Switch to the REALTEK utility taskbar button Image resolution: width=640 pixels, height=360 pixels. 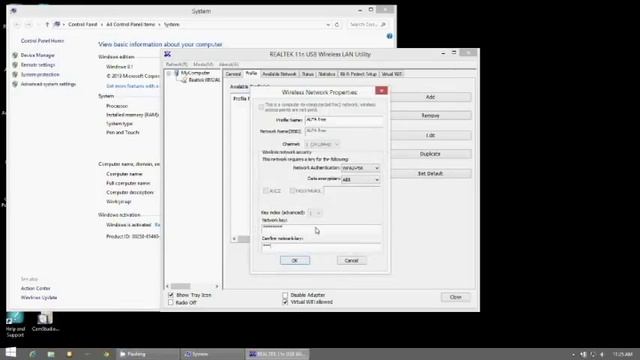point(278,354)
